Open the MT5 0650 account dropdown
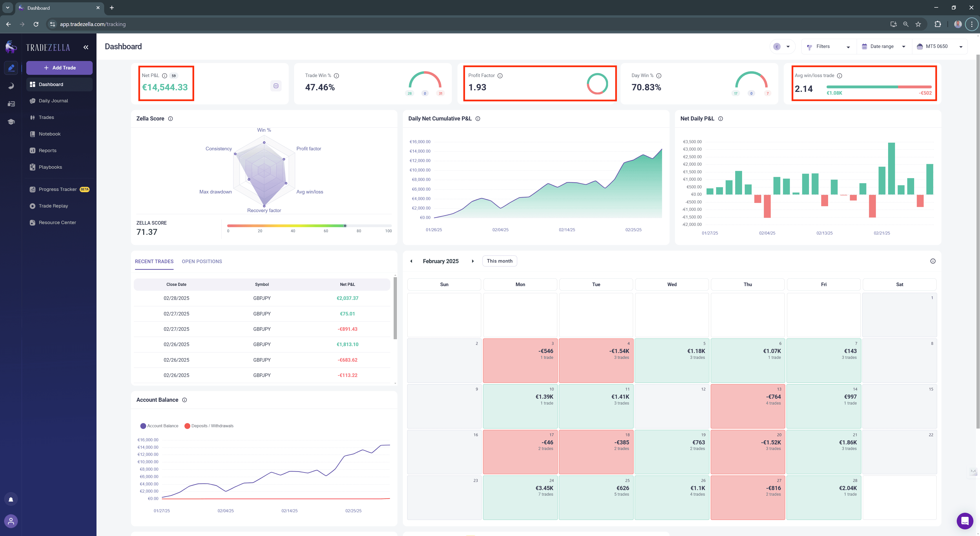The image size is (980, 536). [x=940, y=46]
